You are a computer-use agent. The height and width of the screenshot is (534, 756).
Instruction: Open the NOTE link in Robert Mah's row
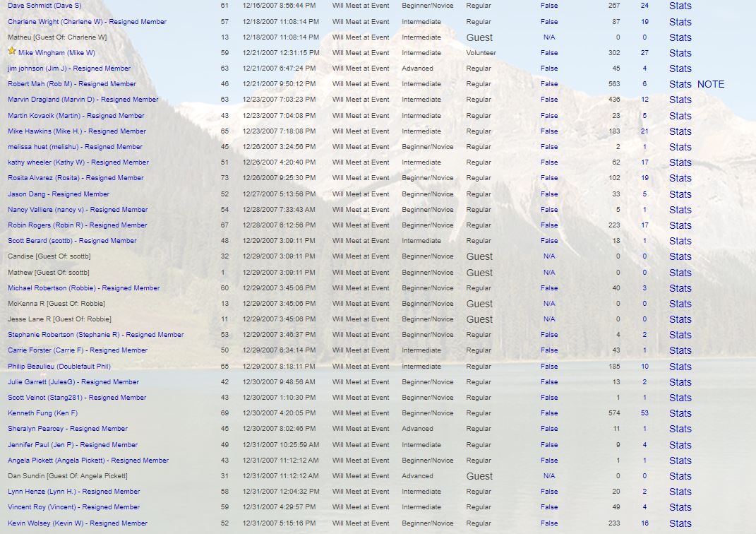click(x=710, y=84)
